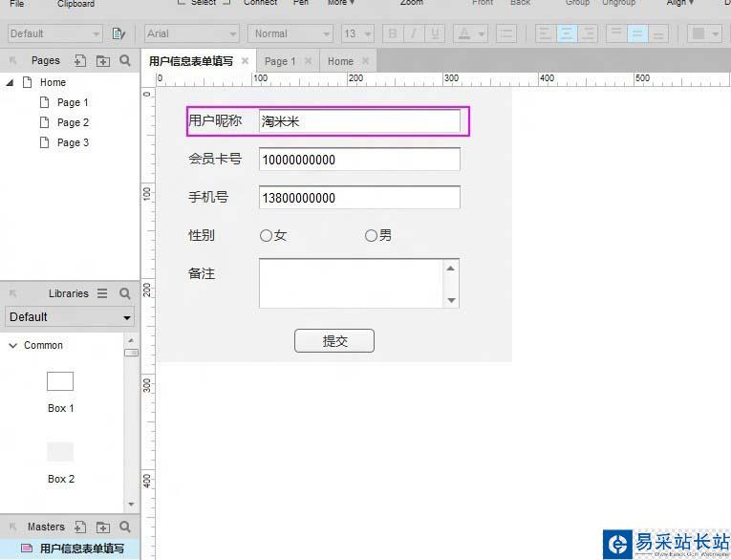Click the 备注 text area scroll down arrow
This screenshot has width=731, height=560.
(451, 300)
